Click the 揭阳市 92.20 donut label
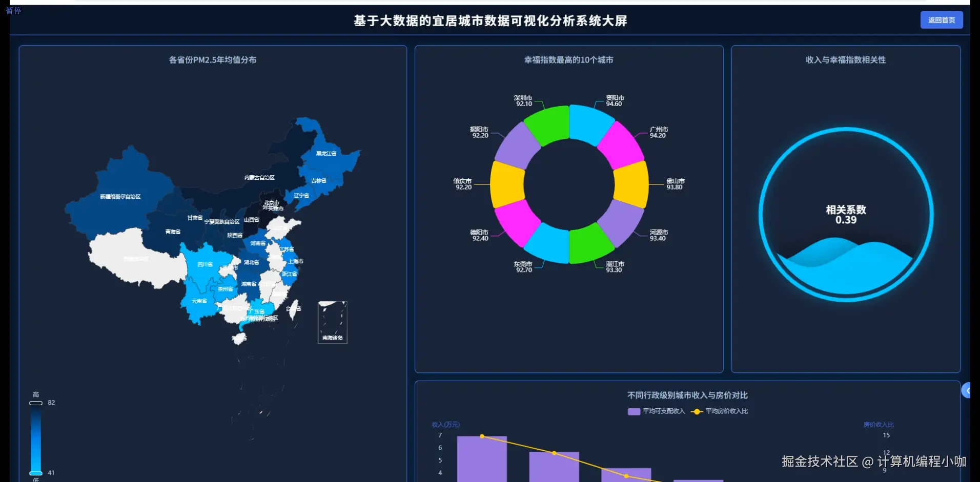The width and height of the screenshot is (980, 482). [x=479, y=133]
